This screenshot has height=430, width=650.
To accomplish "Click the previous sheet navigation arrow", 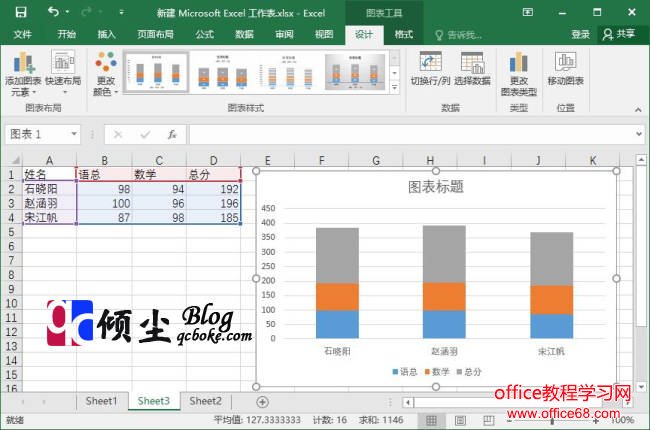I will click(x=23, y=401).
